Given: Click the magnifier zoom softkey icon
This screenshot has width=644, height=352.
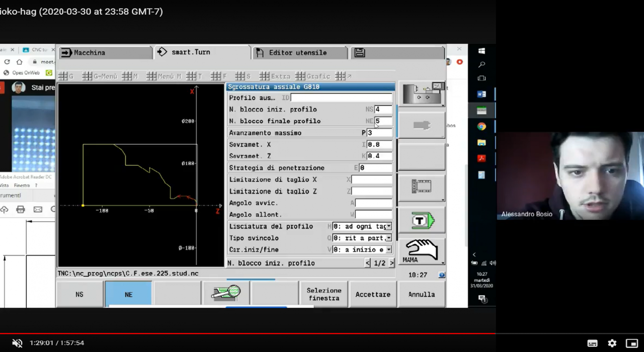Looking at the screenshot, I should 226,293.
